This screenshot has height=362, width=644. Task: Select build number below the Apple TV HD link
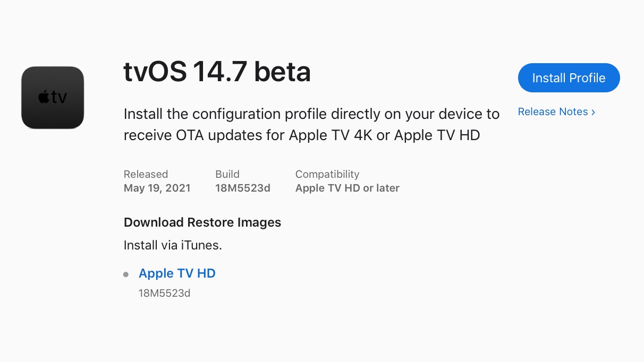(164, 293)
